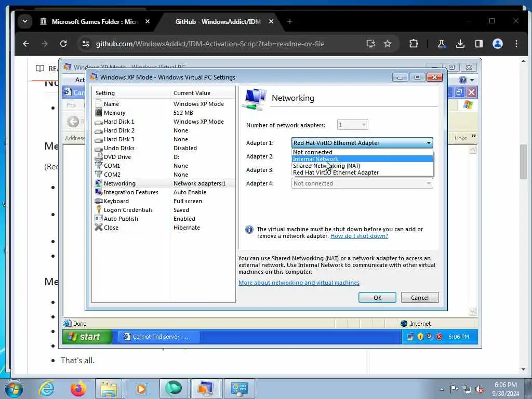The image size is (532, 399).
Task: Open Chrome three-dot menu
Action: pos(516,44)
